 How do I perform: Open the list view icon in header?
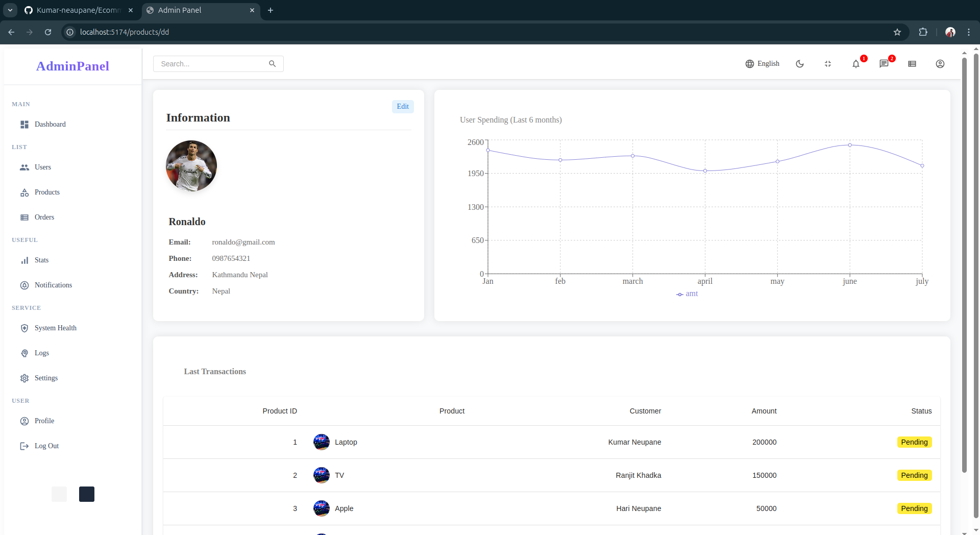pos(912,64)
